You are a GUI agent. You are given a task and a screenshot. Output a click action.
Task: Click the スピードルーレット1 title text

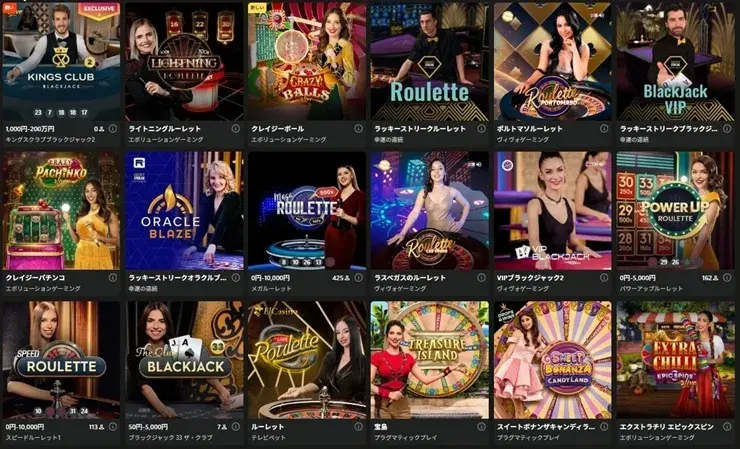pos(34,438)
